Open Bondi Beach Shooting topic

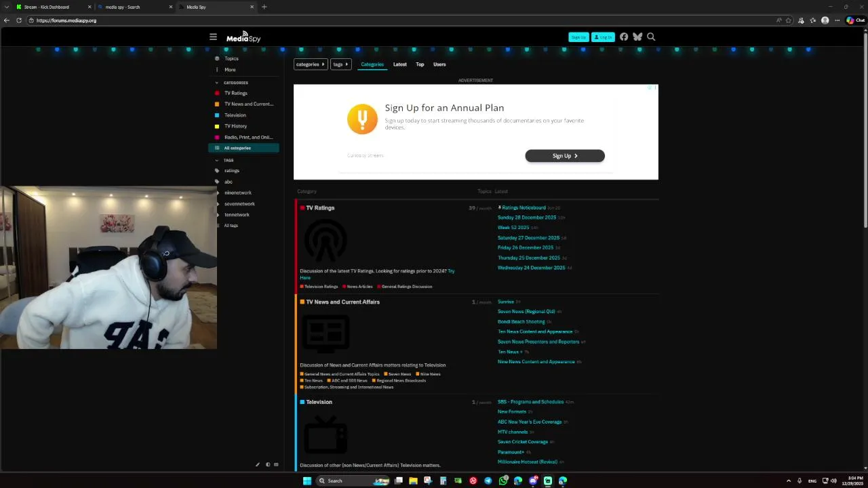pyautogui.click(x=521, y=321)
